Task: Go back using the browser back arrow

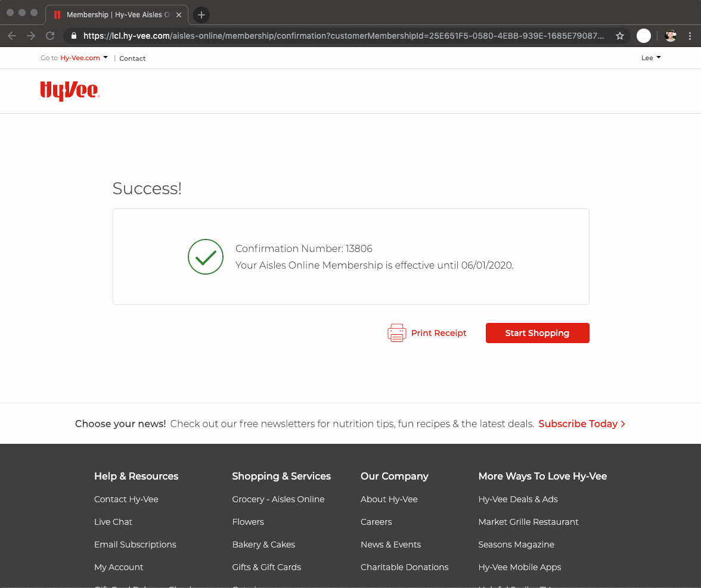Action: [x=12, y=36]
